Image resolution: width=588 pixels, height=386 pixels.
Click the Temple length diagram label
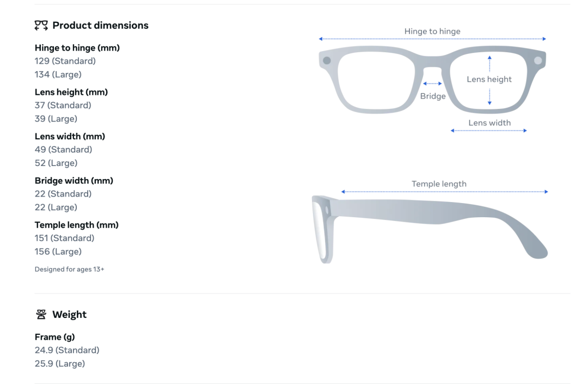pyautogui.click(x=439, y=184)
